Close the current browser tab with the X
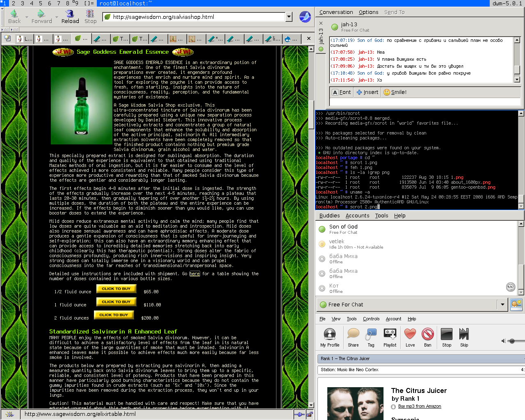The image size is (525, 420). (309, 39)
